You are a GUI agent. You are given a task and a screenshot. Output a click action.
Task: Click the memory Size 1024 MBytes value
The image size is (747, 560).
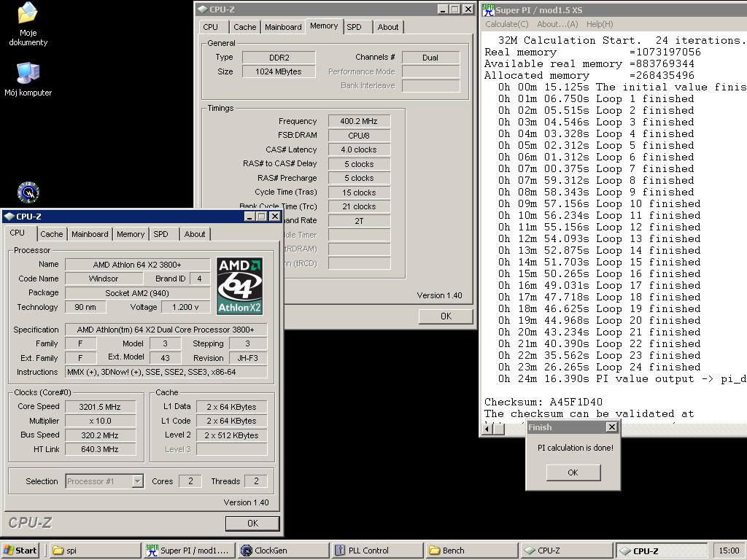click(279, 72)
